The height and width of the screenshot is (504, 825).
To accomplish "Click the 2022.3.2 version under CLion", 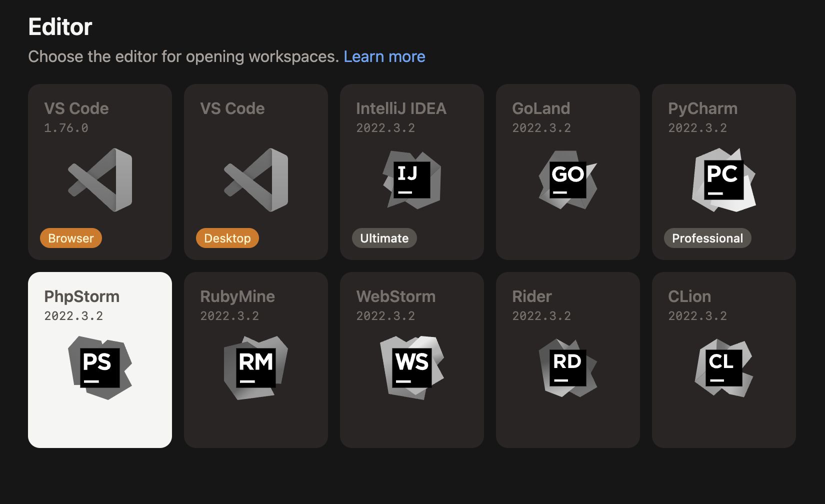I will [x=697, y=316].
